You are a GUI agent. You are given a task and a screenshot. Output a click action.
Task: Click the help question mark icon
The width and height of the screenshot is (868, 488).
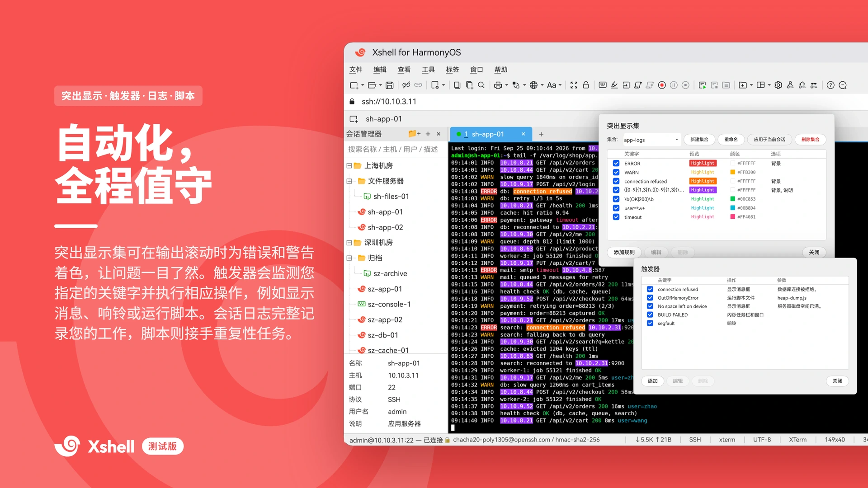(830, 85)
